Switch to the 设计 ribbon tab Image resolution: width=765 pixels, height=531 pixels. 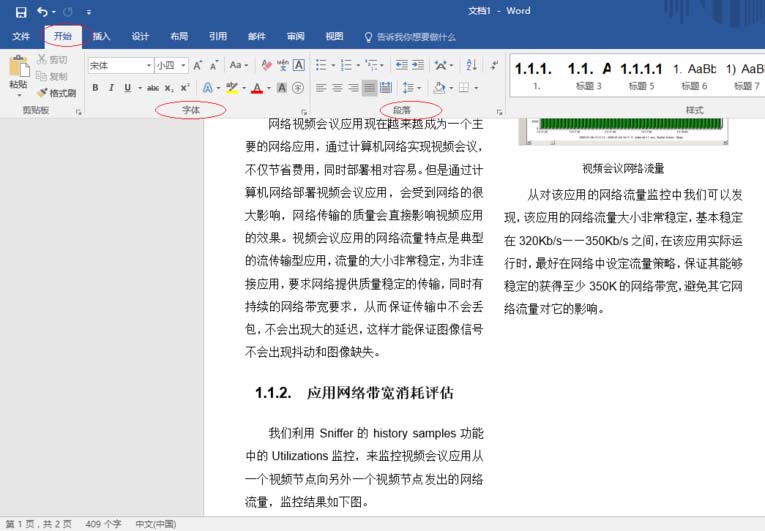[x=140, y=36]
